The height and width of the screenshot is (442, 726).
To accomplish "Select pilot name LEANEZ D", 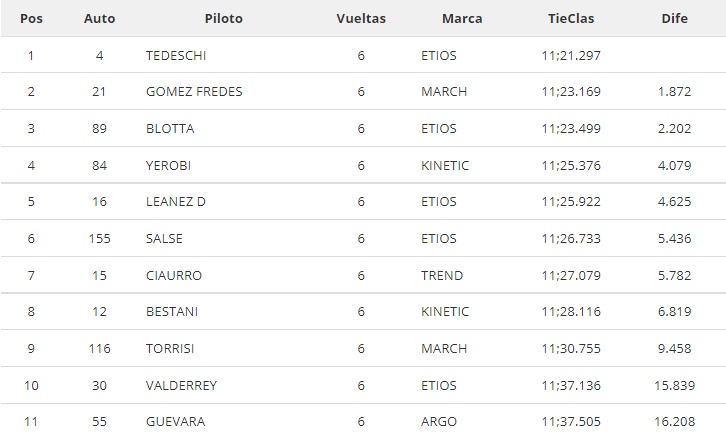I will pyautogui.click(x=175, y=201).
